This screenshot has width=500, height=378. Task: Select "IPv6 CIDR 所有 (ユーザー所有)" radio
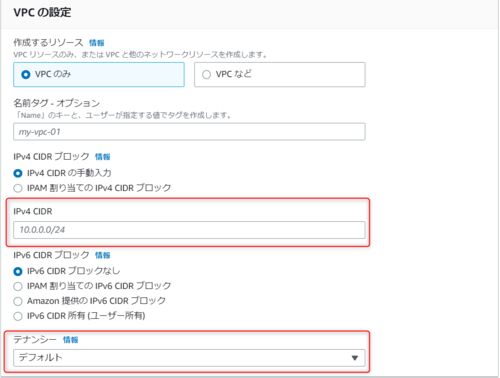[18, 316]
